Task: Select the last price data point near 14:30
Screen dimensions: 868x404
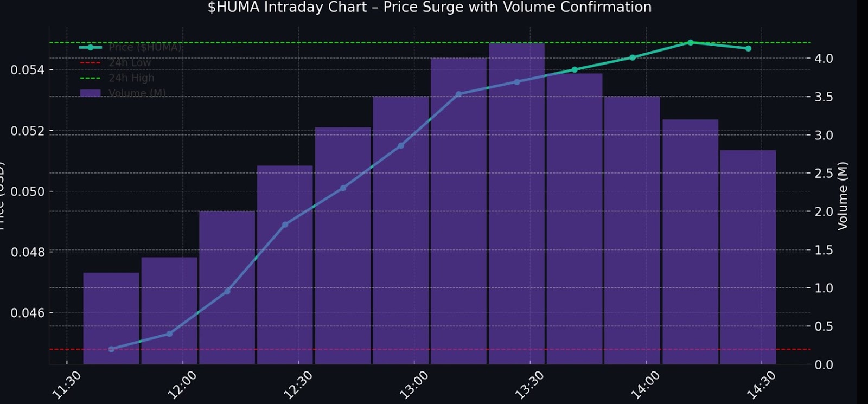Action: (748, 48)
